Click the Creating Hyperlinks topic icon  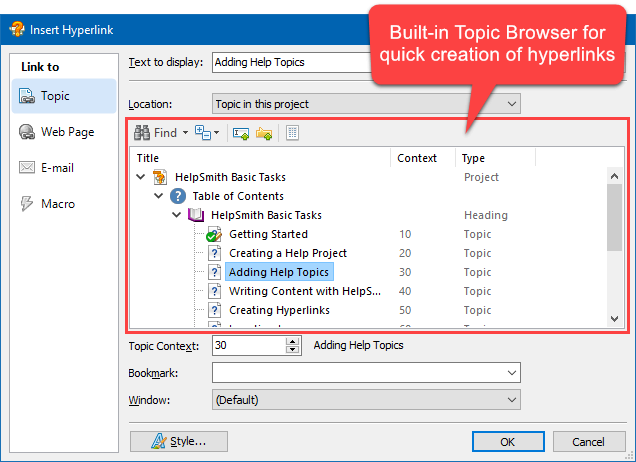214,310
